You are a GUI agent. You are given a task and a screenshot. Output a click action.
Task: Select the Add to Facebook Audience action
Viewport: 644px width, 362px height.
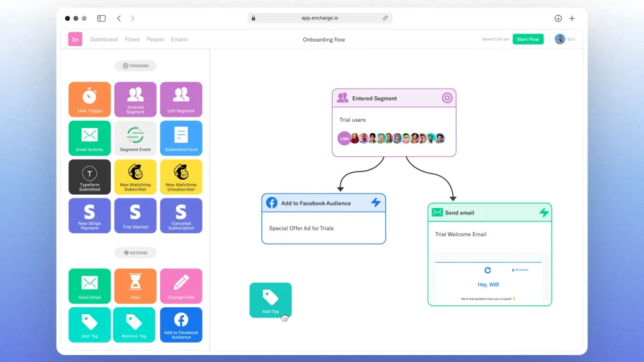click(181, 324)
